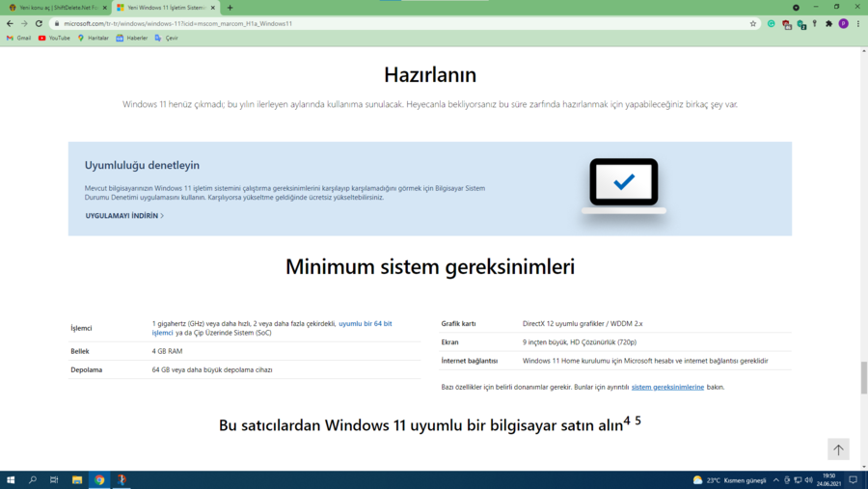Show hidden system tray icons
This screenshot has width=868, height=489.
point(776,480)
